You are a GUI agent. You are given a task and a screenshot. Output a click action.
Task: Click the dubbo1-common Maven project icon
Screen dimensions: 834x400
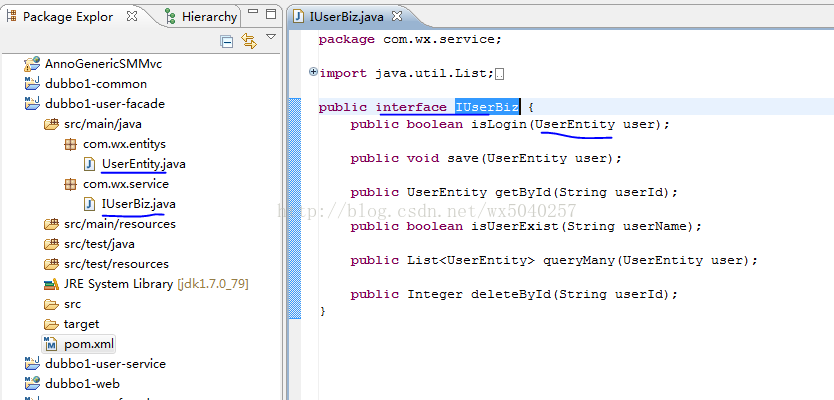32,84
